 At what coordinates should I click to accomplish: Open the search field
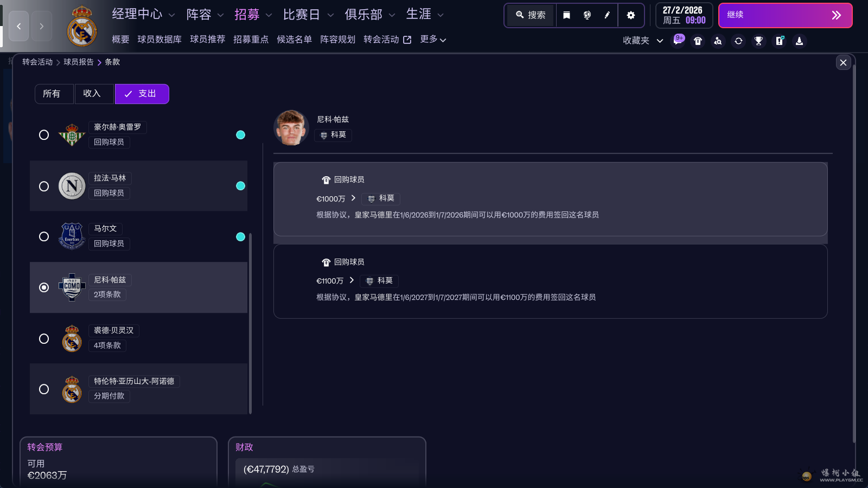click(529, 15)
